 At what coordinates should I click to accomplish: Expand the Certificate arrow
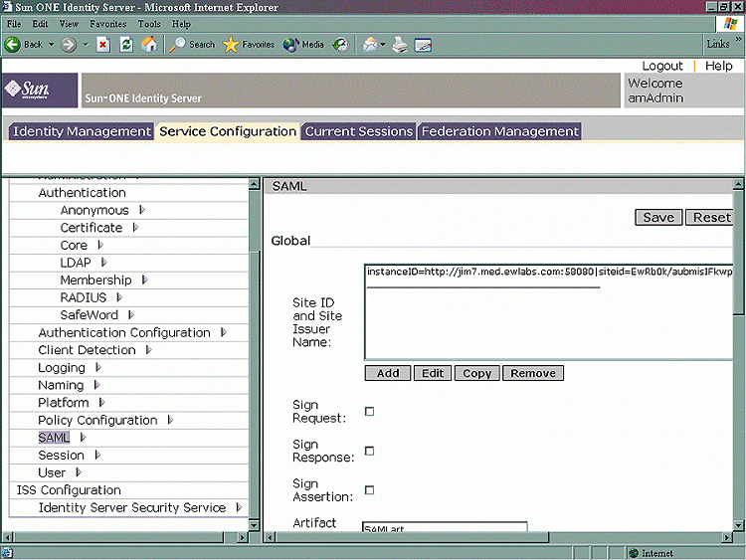(135, 227)
